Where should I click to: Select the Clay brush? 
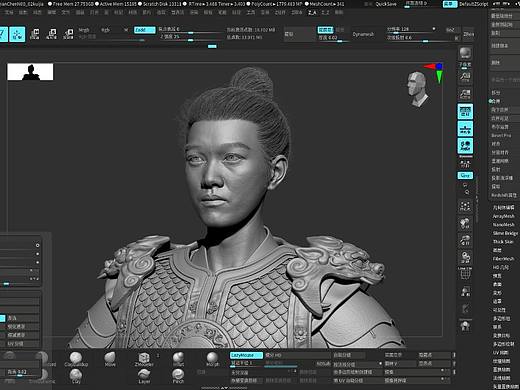click(x=76, y=376)
